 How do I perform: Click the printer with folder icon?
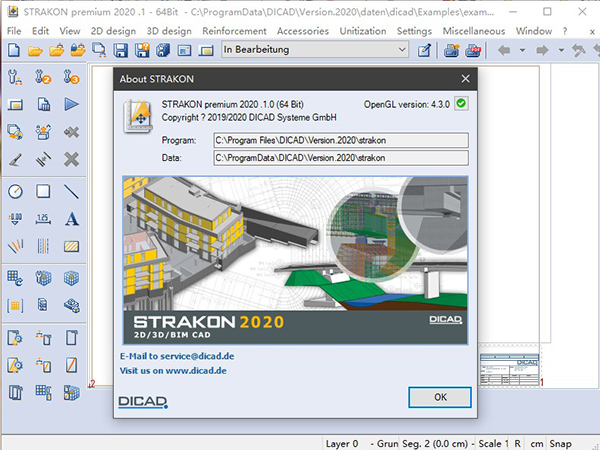coord(452,50)
